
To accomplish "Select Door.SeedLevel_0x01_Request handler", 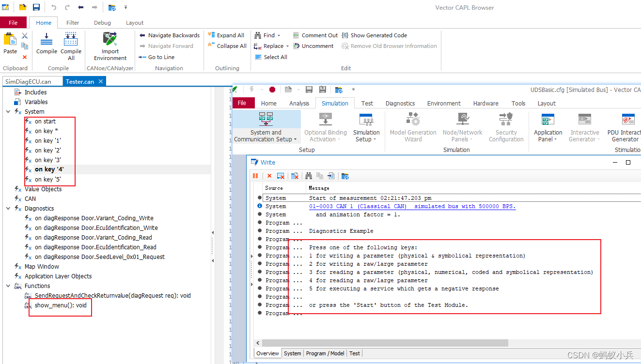I will point(100,257).
